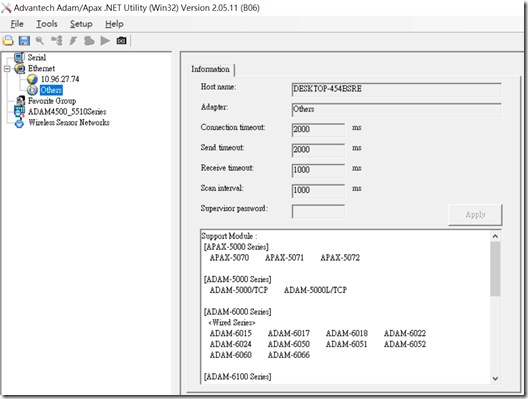Click the application icon in title bar
Image resolution: width=528 pixels, height=399 pixels.
tap(6, 8)
